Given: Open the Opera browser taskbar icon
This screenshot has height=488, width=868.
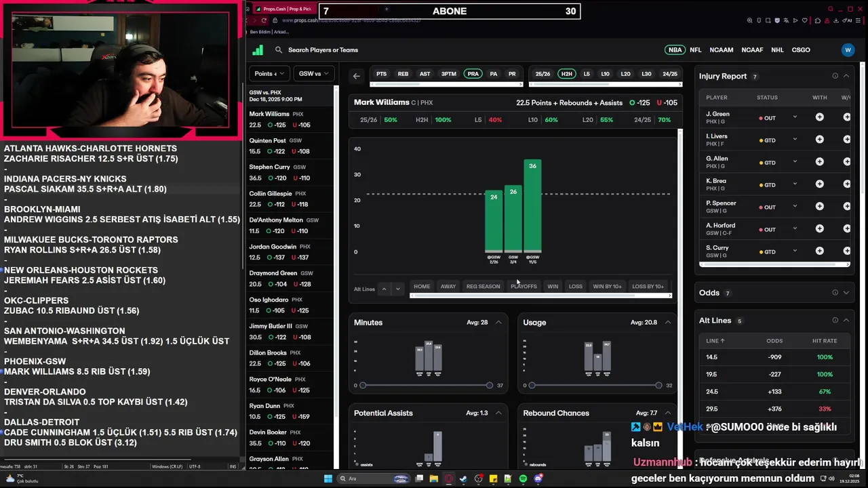Looking at the screenshot, I should tap(449, 479).
